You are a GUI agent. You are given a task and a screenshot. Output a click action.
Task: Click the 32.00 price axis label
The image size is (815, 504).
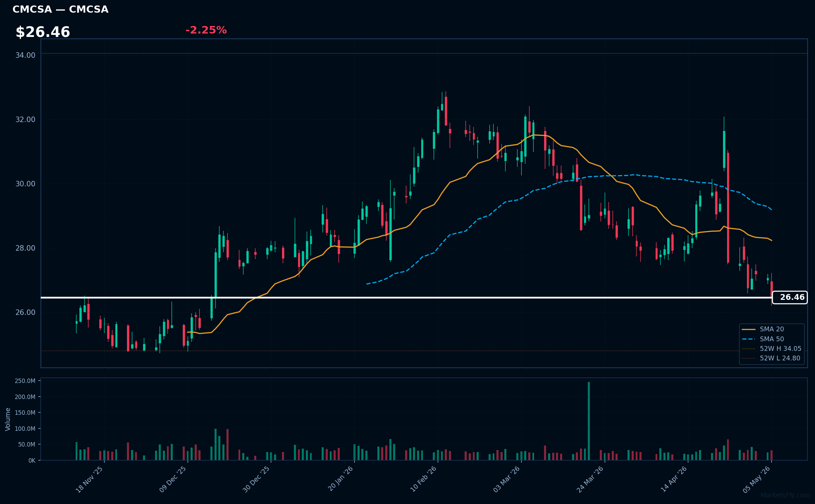click(25, 120)
